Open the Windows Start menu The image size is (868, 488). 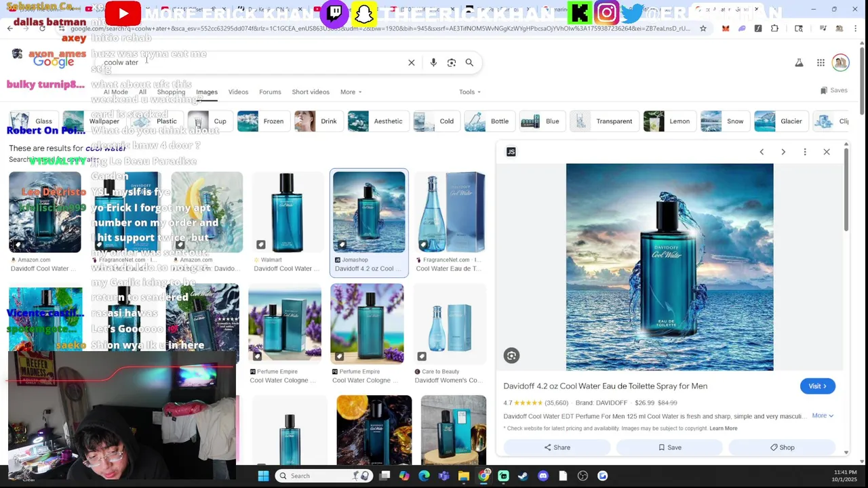pyautogui.click(x=263, y=476)
